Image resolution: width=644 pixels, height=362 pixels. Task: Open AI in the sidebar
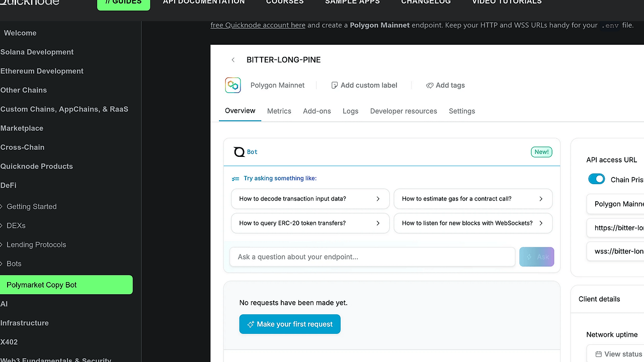coord(4,304)
